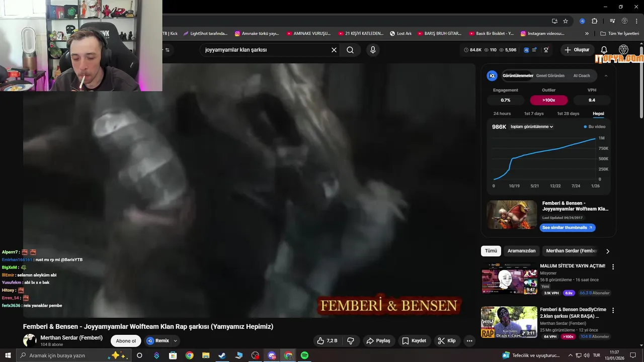Open Windows Start menu
Image resolution: width=644 pixels, height=362 pixels.
pos(8,355)
